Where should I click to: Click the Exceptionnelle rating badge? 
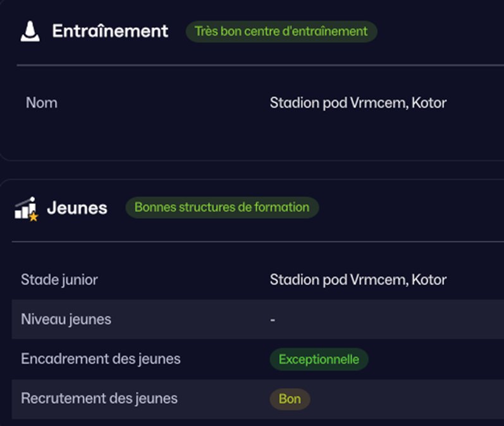[x=319, y=360]
